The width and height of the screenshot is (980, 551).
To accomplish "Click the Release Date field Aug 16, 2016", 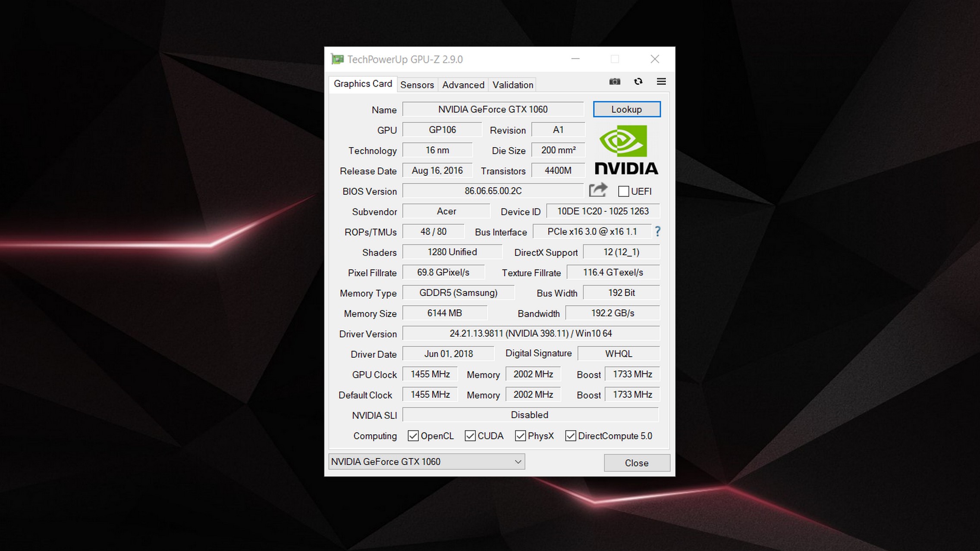I will (437, 170).
